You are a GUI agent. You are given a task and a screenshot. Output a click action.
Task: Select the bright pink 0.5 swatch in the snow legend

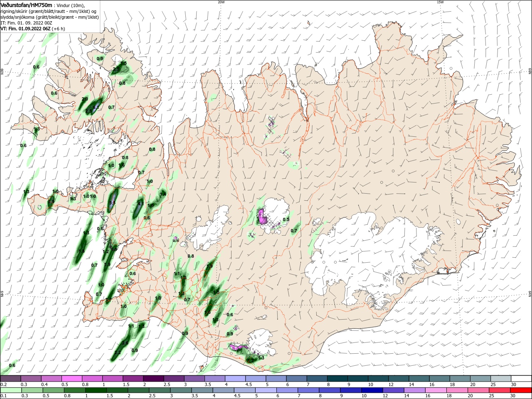click(x=71, y=379)
